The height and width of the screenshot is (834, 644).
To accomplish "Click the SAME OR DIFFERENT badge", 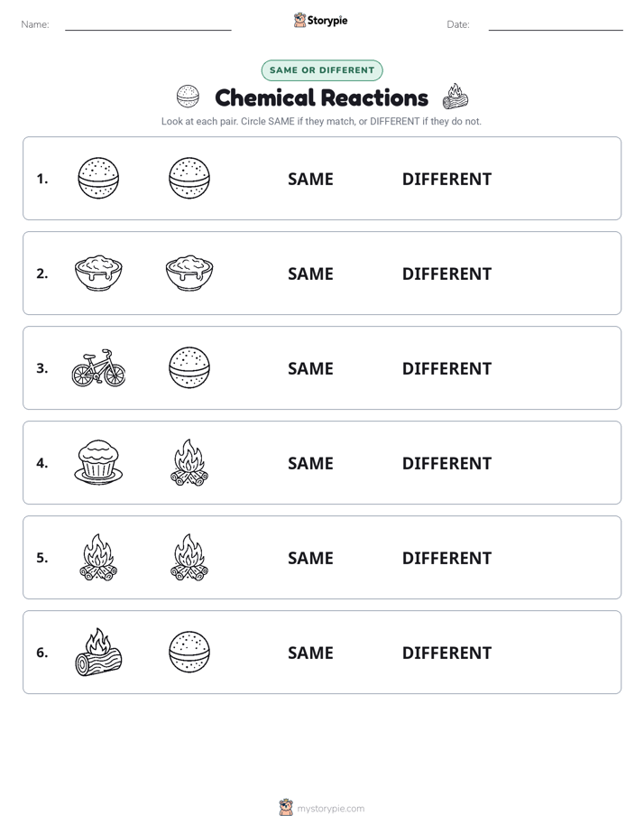I will [x=322, y=70].
